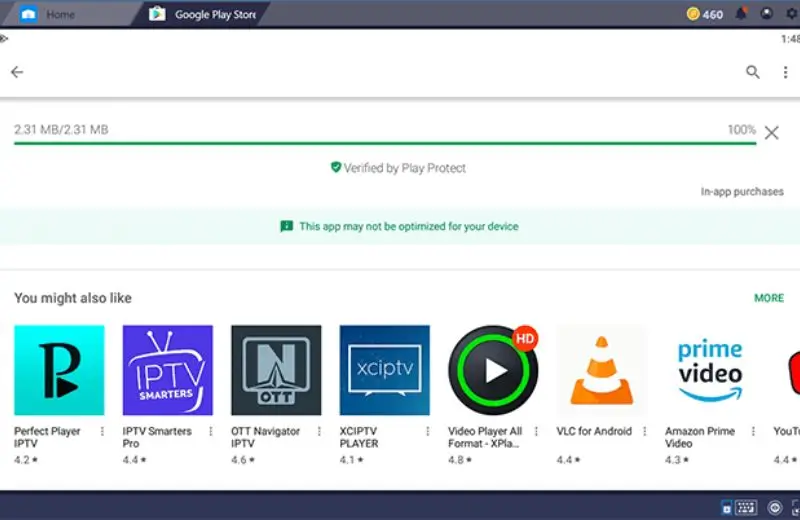800x520 pixels.
Task: Open the Amazon Prime Video app icon
Action: tap(710, 370)
